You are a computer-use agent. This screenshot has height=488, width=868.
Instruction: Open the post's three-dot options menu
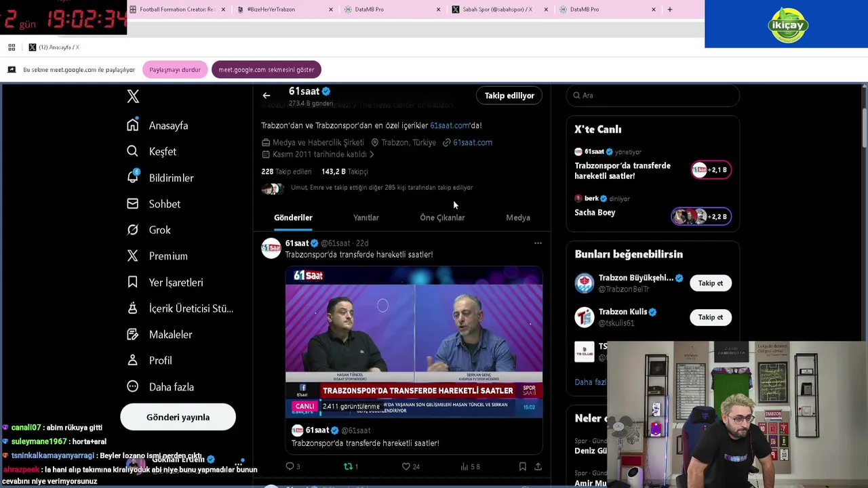(x=538, y=243)
